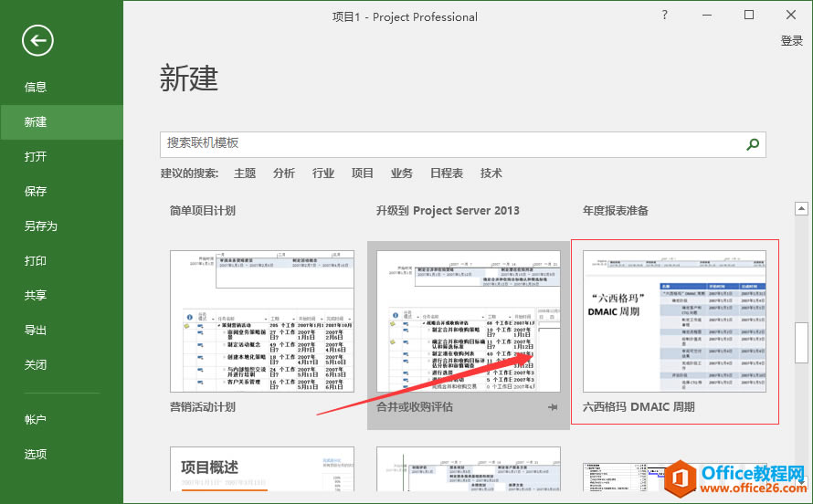Search suggested term 分析
813x504 pixels.
point(284,173)
